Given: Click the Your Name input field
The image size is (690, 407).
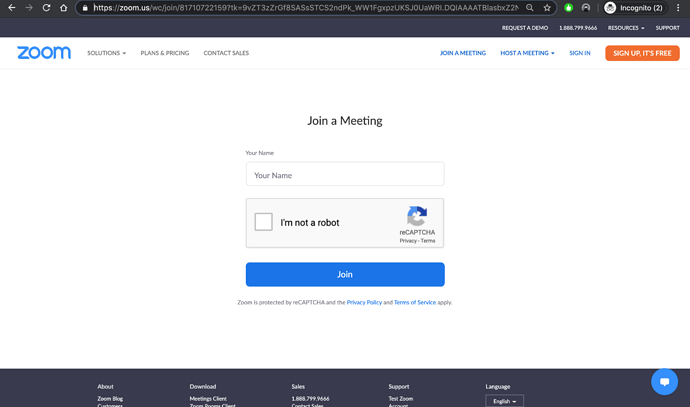Looking at the screenshot, I should coord(345,174).
